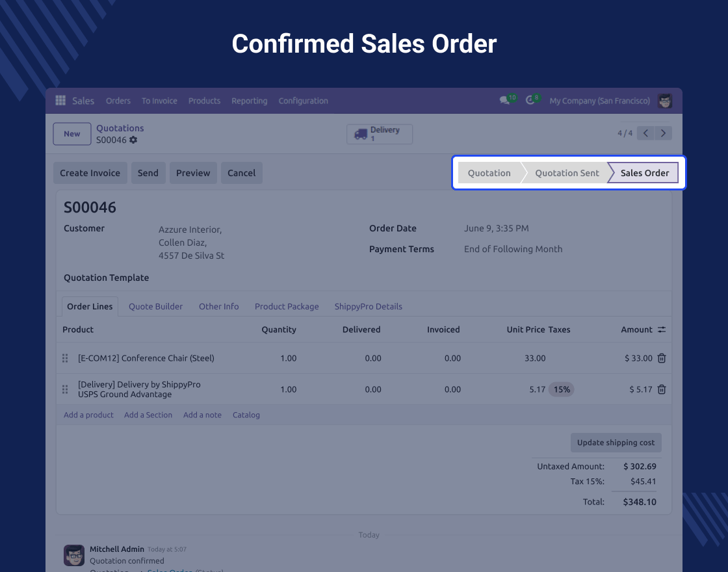Image resolution: width=728 pixels, height=572 pixels.
Task: Cancel the sales order
Action: point(241,173)
